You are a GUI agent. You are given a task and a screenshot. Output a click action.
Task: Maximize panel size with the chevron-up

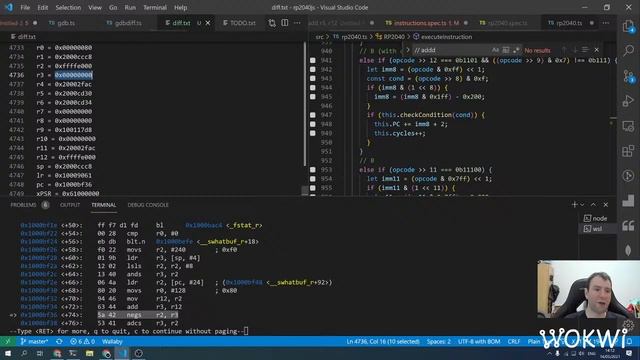coord(593,204)
